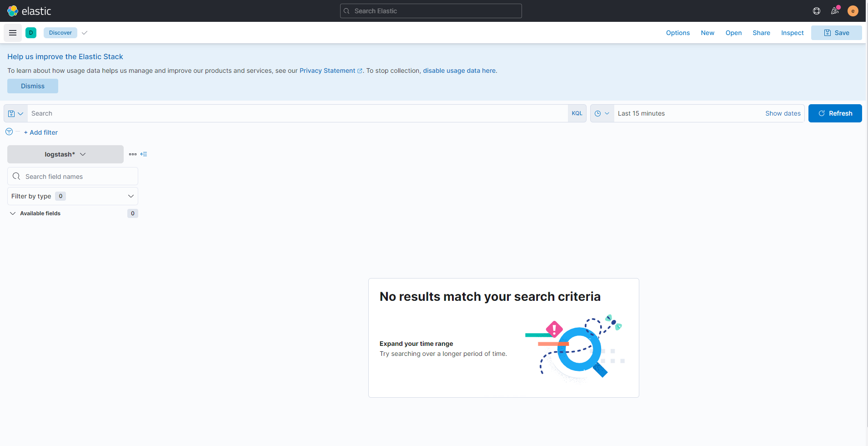This screenshot has width=868, height=446.
Task: Click Open in the top menu
Action: tap(733, 33)
